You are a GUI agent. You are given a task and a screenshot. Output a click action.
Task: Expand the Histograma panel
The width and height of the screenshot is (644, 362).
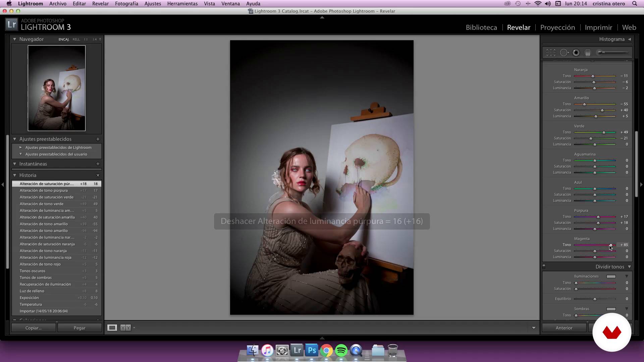point(630,39)
